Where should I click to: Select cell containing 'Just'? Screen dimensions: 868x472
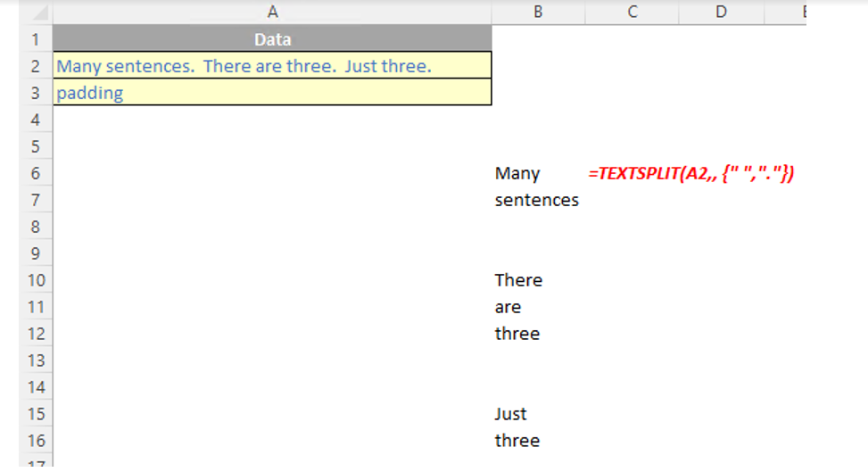coord(538,414)
